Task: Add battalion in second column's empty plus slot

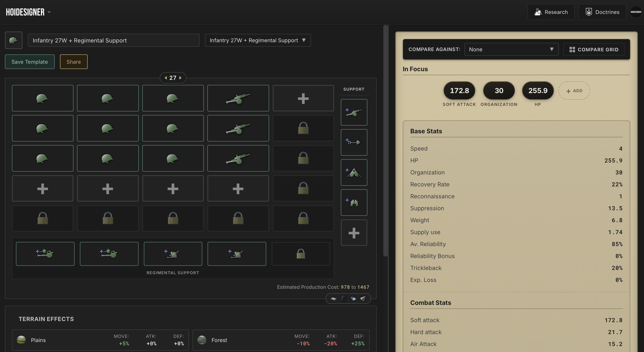Action: [x=108, y=188]
